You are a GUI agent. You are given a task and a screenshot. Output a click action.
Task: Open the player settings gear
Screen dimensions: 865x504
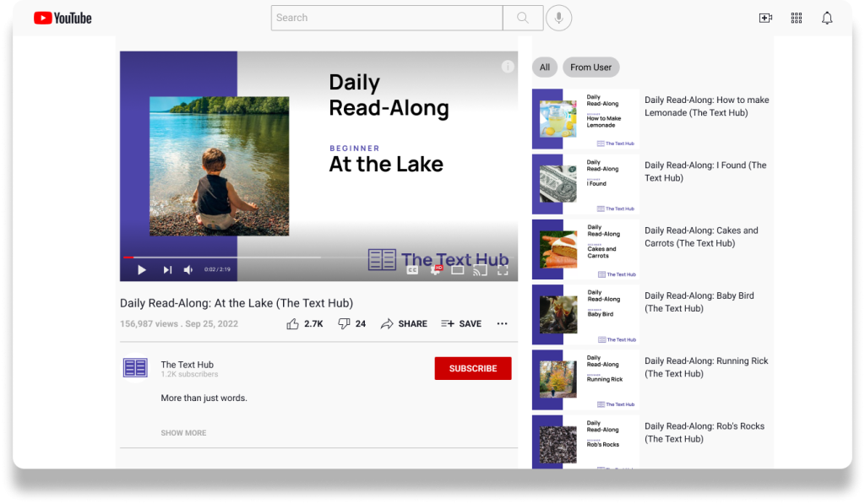coord(436,269)
